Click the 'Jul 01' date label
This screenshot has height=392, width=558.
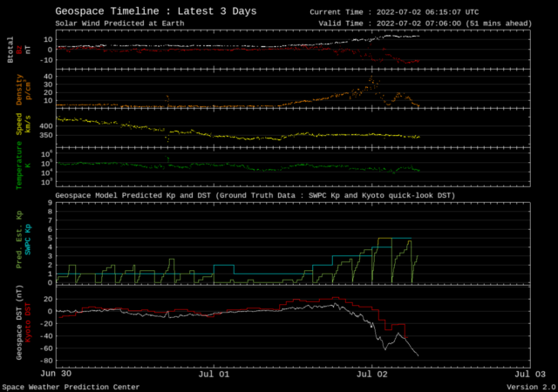214,374
